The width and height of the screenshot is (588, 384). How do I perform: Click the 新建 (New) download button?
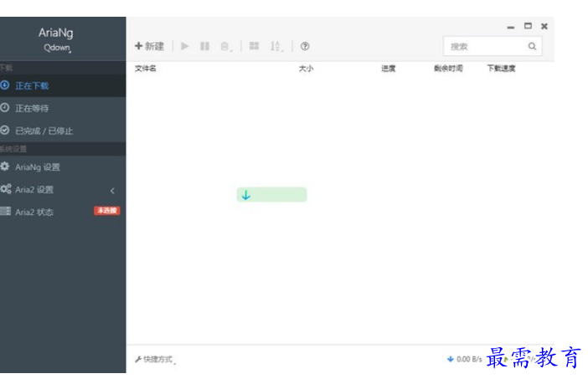[x=150, y=46]
